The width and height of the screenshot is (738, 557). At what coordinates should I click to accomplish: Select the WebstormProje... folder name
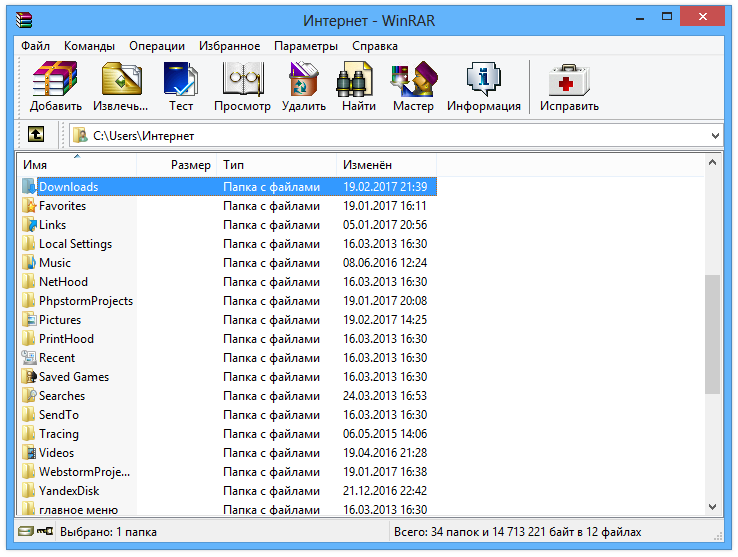(x=84, y=472)
